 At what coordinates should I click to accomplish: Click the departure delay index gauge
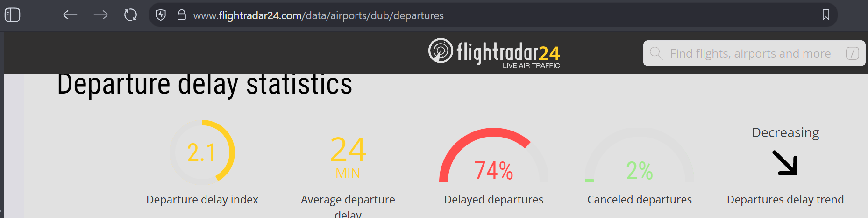tap(202, 153)
